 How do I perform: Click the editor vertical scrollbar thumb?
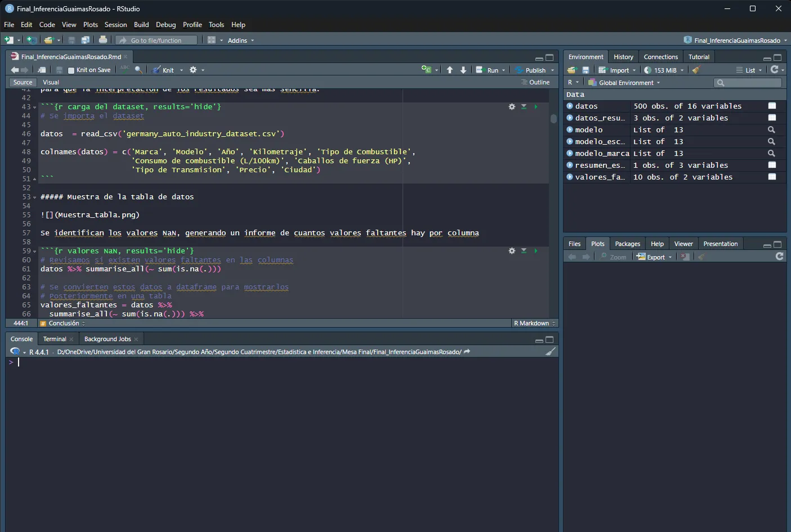tap(553, 119)
